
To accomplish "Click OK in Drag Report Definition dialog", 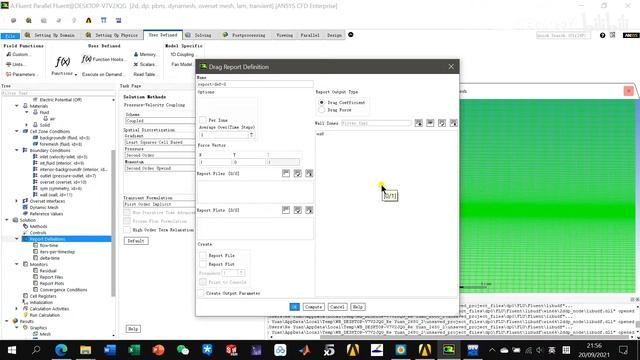I will tap(294, 307).
